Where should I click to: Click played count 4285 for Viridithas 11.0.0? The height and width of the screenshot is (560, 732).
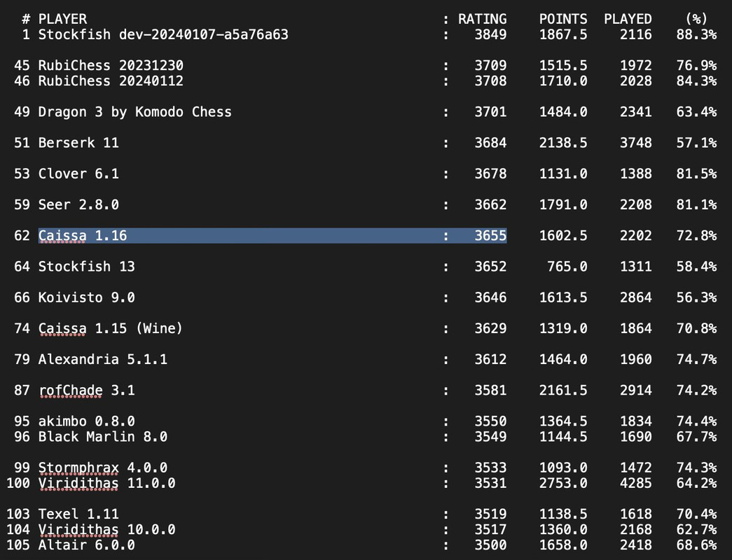click(x=635, y=483)
